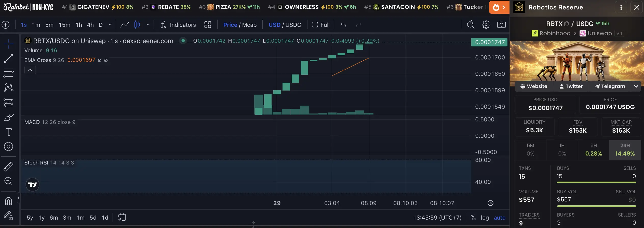Screen dimensions: 644x228
Task: Open the forecasting and measurement tools
Action: [x=9, y=103]
